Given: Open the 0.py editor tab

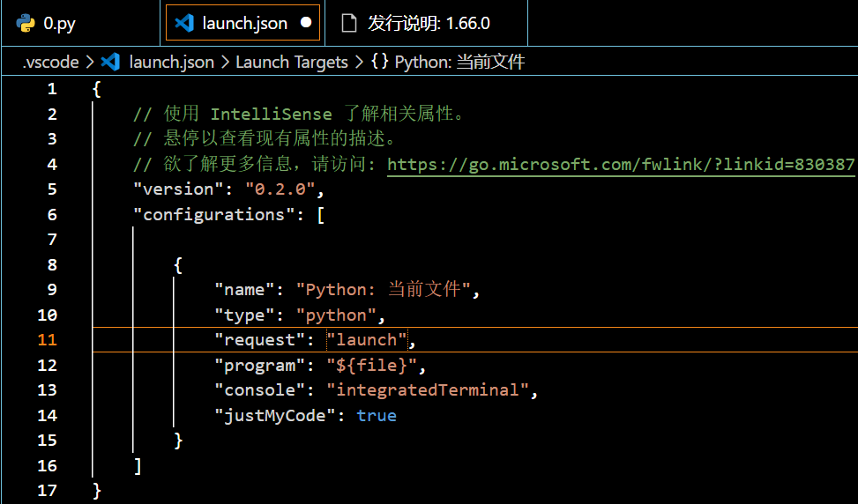Looking at the screenshot, I should 60,23.
